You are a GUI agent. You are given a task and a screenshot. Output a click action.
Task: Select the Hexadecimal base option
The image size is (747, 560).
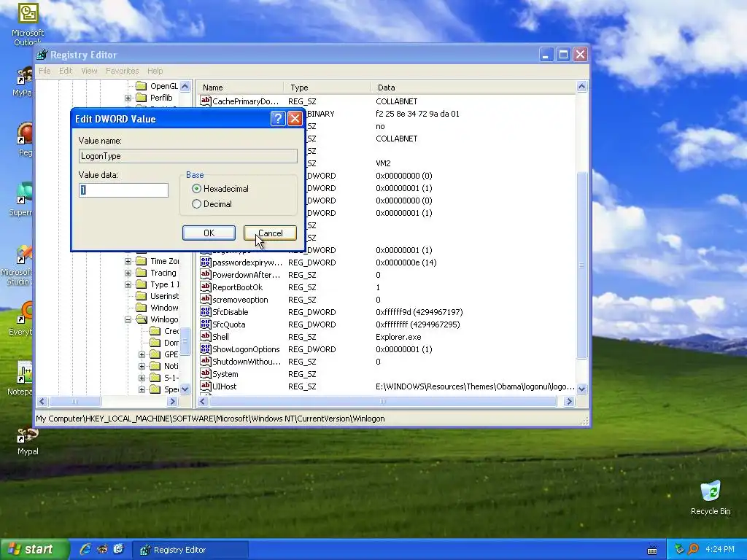(220, 189)
